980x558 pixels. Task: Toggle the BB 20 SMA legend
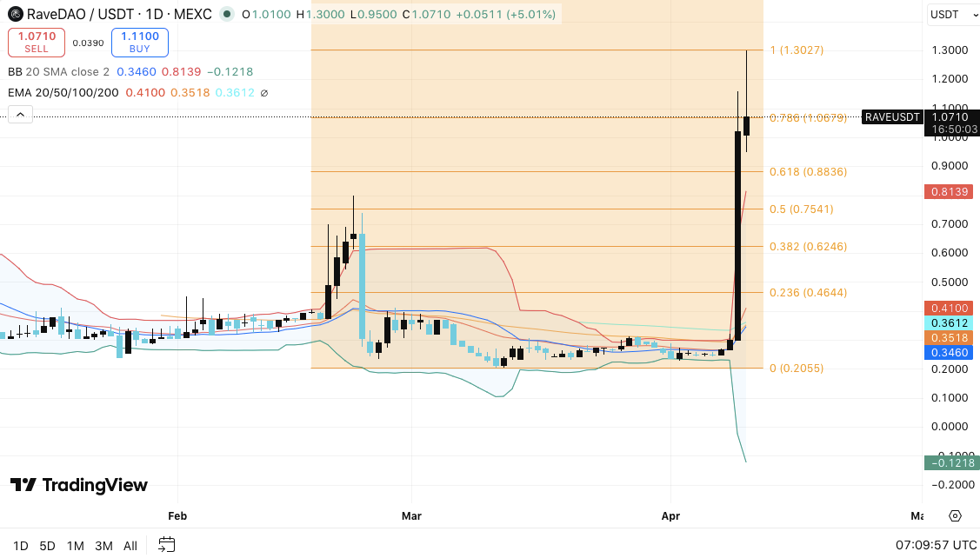[x=50, y=71]
